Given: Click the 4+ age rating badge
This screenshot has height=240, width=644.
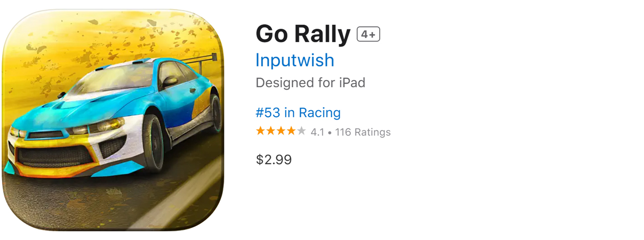Looking at the screenshot, I should tap(368, 34).
